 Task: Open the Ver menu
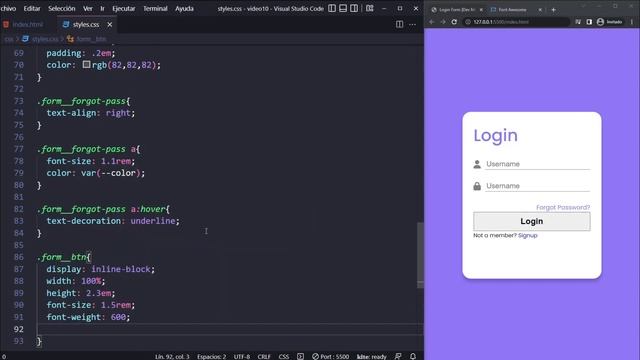(88, 8)
